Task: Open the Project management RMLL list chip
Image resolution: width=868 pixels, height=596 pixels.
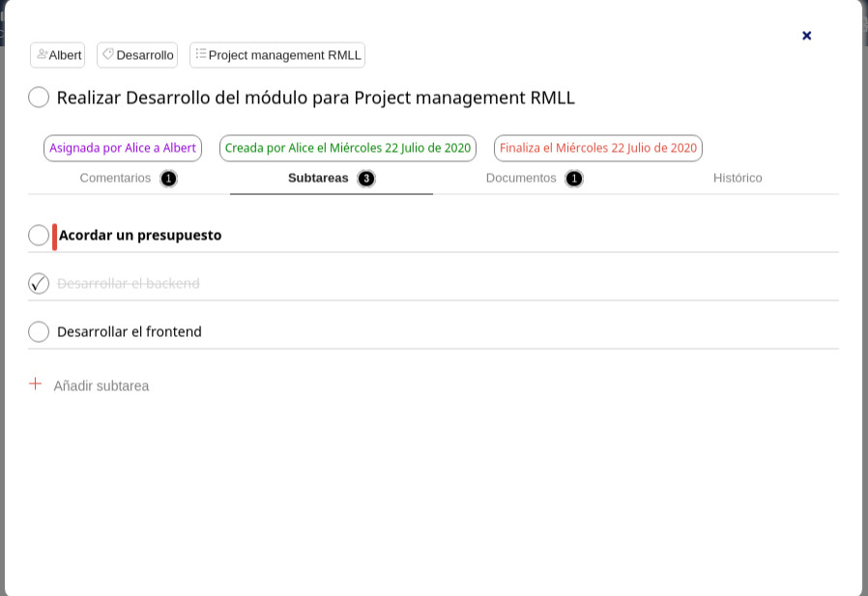Action: pos(277,55)
